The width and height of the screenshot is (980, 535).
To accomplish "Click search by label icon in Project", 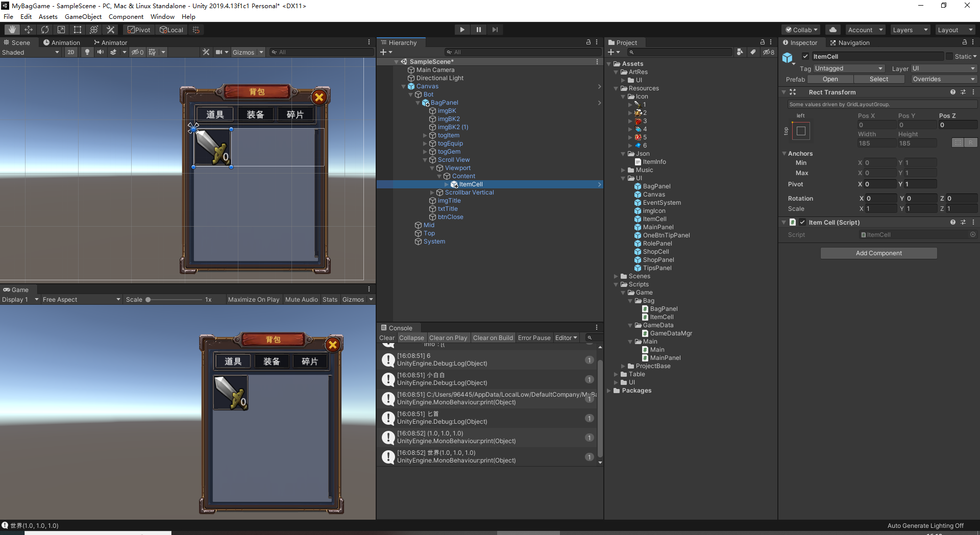I will click(x=753, y=52).
